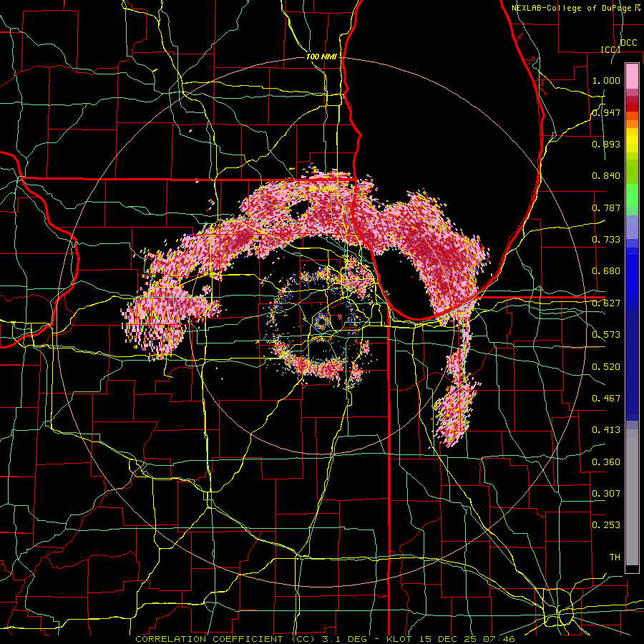644x644 pixels.
Task: Click the KLOT 15 DEC 25 timestamp text
Action: (x=451, y=639)
